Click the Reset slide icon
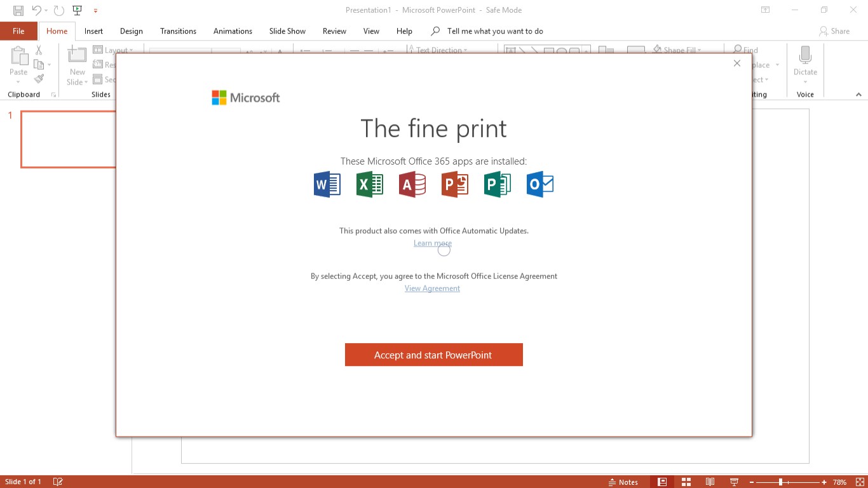This screenshot has height=488, width=868. pyautogui.click(x=98, y=65)
